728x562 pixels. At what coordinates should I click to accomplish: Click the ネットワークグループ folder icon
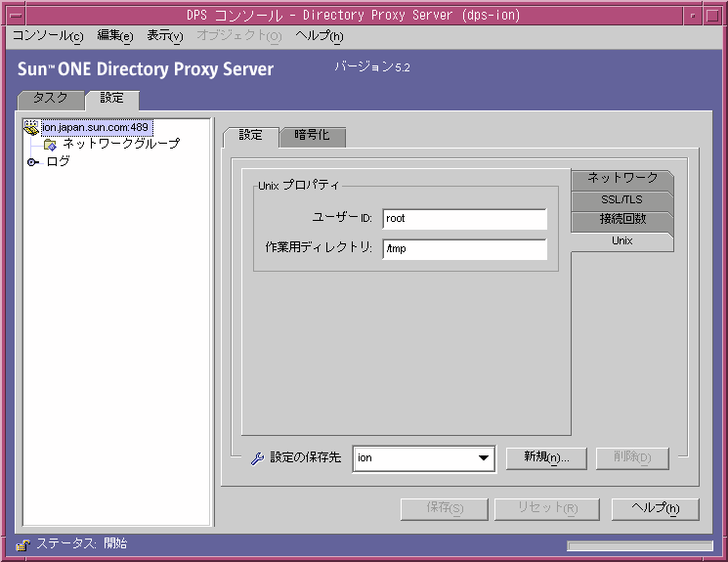pos(50,145)
